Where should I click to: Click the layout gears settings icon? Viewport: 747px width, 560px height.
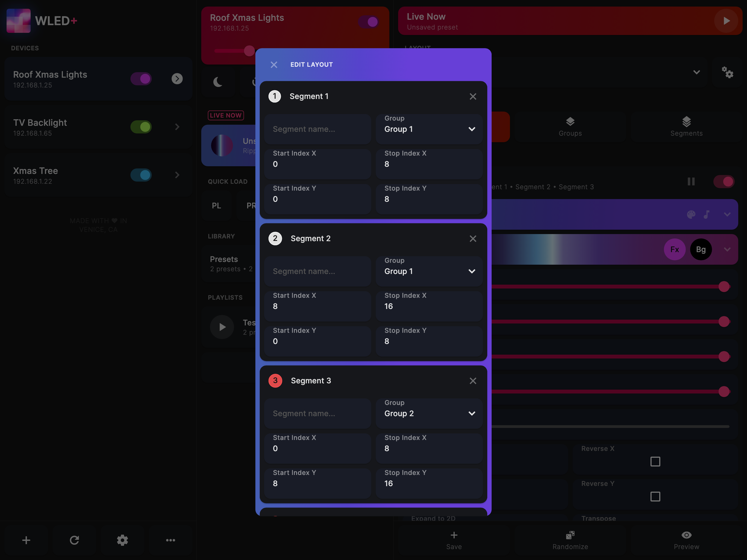[x=727, y=72]
